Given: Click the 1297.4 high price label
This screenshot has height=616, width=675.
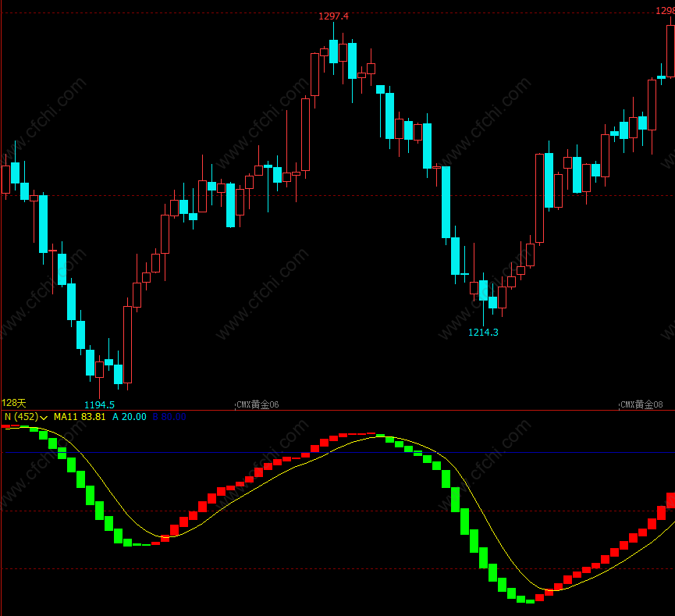Looking at the screenshot, I should [334, 16].
